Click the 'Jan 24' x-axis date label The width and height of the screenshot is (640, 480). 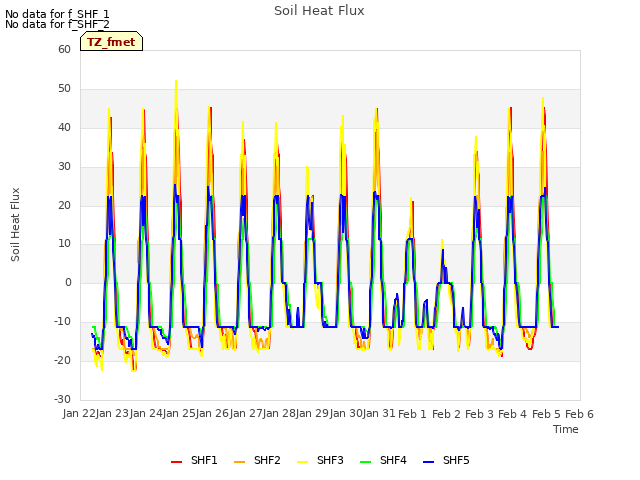tap(146, 413)
